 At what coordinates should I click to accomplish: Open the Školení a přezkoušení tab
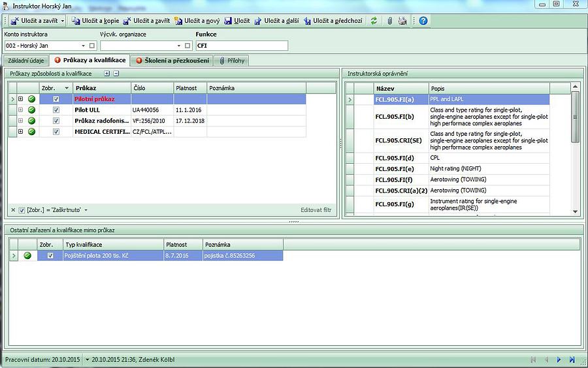(x=172, y=61)
